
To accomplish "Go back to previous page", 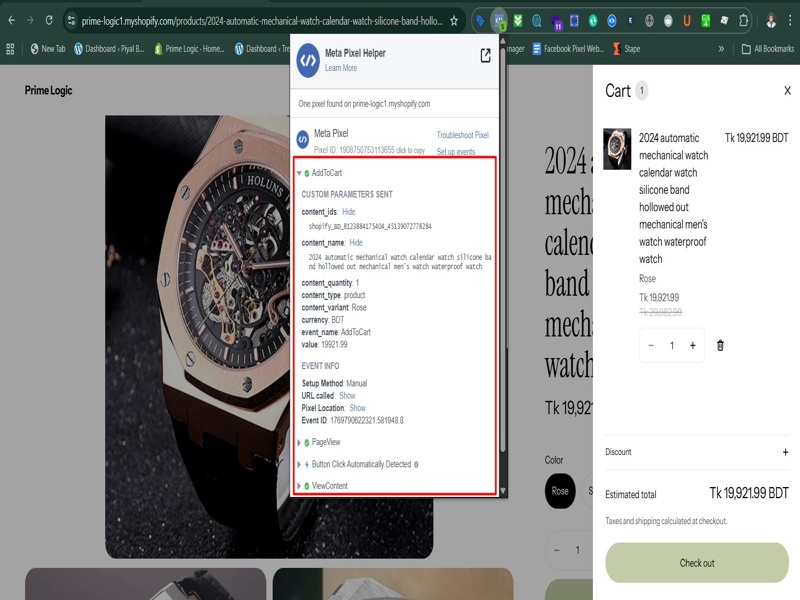I will click(11, 21).
